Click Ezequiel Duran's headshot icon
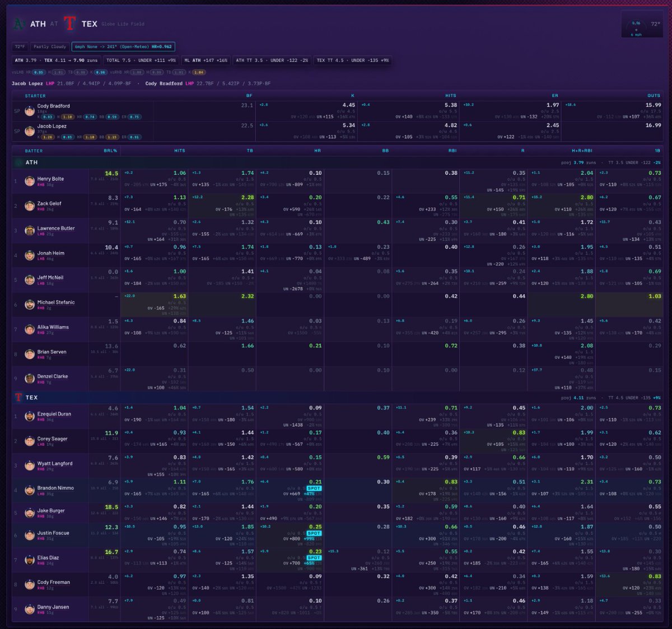The width and height of the screenshot is (672, 629). click(x=30, y=416)
